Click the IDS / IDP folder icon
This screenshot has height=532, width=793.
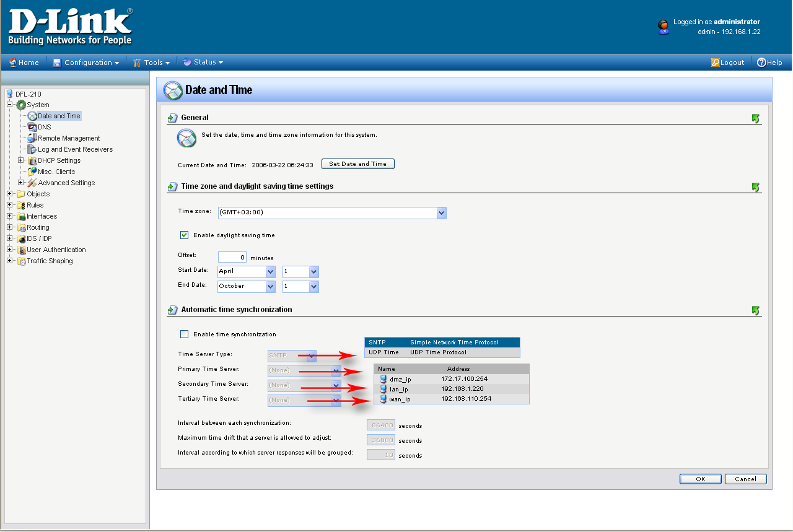coord(21,238)
